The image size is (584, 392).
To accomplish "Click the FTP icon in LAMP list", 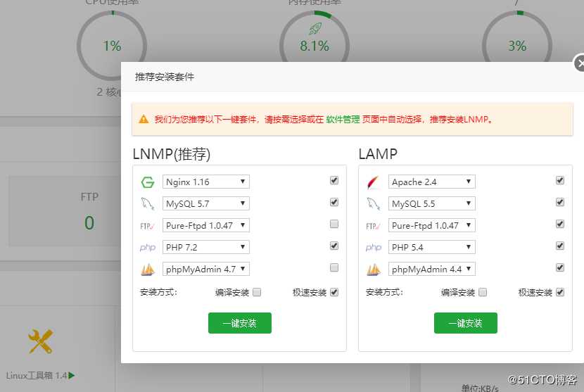I will click(373, 226).
